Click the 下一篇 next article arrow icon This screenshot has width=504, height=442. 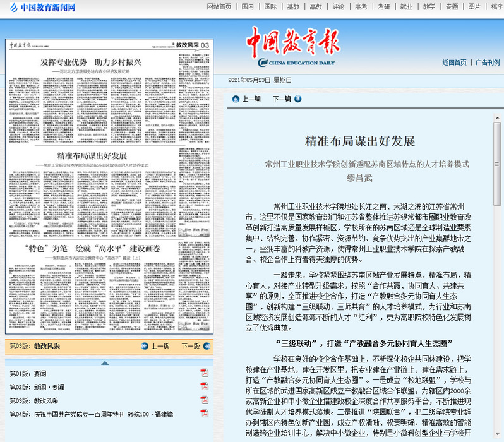298,99
